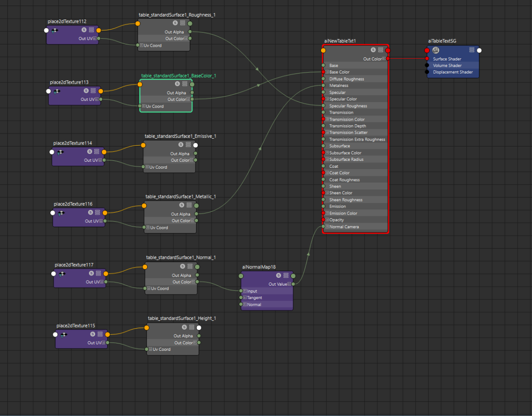Expand the Normal Camera attribute plus box
532x416 pixels.
(327, 226)
